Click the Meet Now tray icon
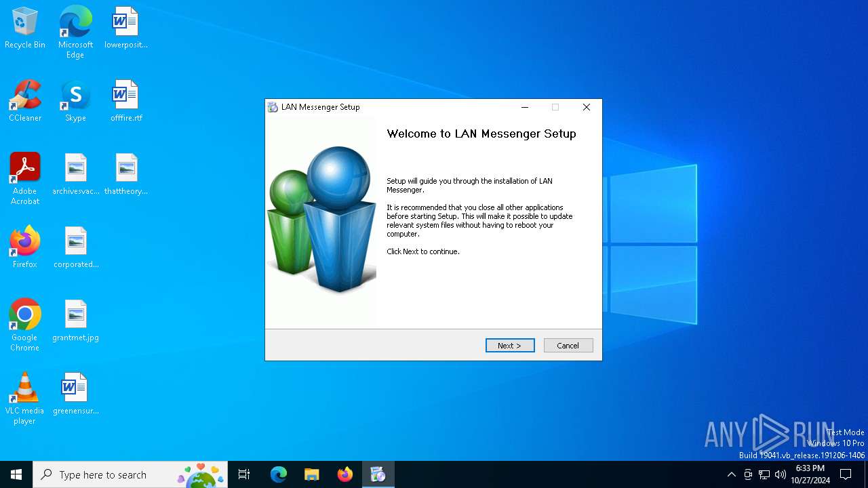Viewport: 868px width, 488px height. pos(748,474)
